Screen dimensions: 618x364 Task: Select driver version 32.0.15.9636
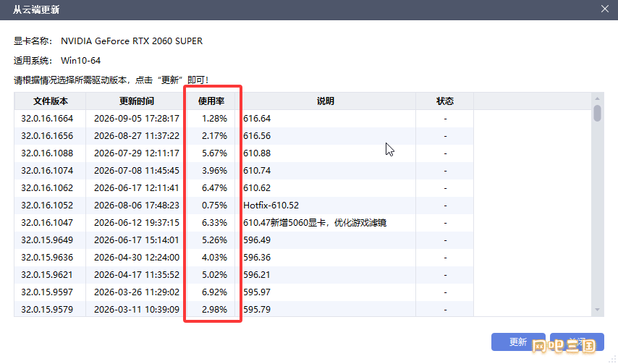point(47,257)
